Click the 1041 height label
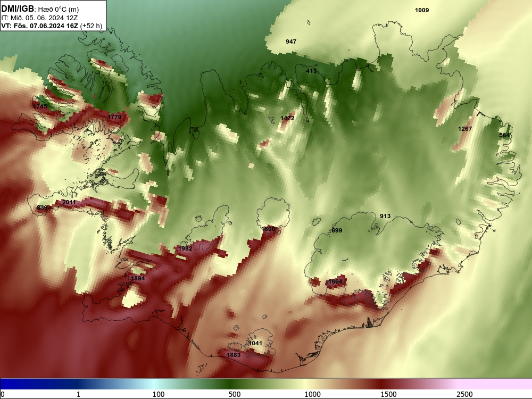The image size is (532, 399). [255, 343]
